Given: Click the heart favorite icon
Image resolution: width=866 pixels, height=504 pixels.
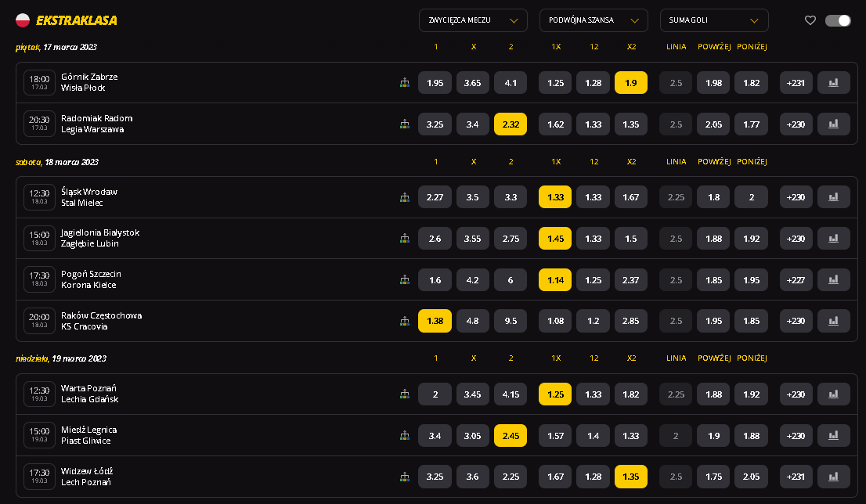Looking at the screenshot, I should [x=810, y=20].
